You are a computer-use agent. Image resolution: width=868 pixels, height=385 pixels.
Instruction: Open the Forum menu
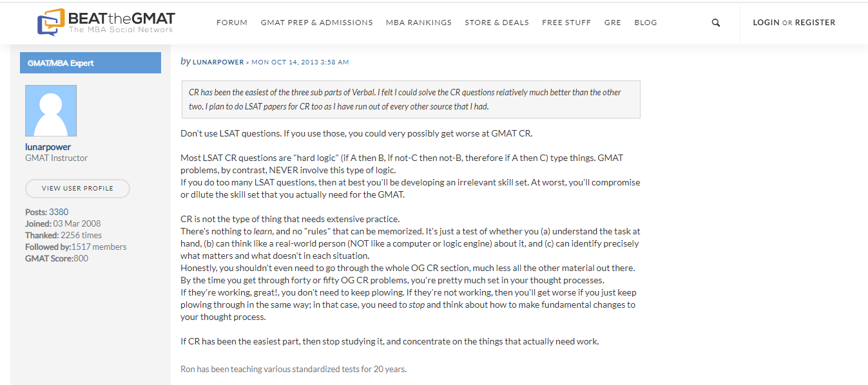[x=232, y=23]
